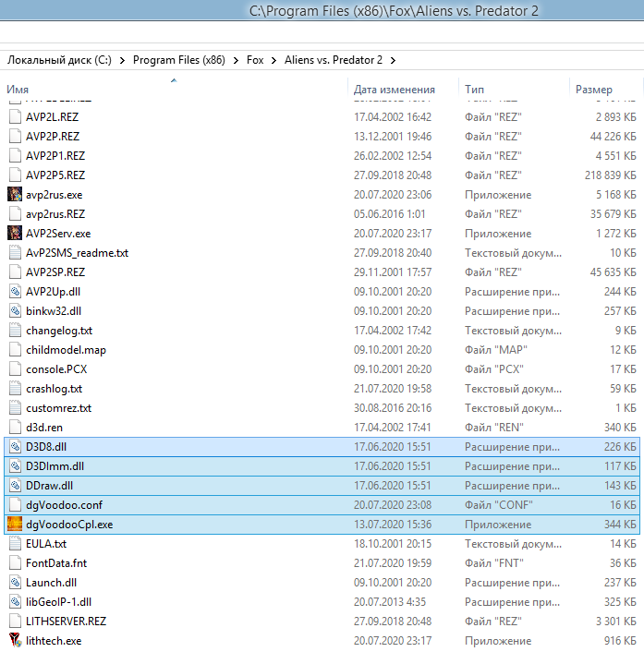
Task: Select the AVP2P1.REZ file name
Action: pos(55,155)
